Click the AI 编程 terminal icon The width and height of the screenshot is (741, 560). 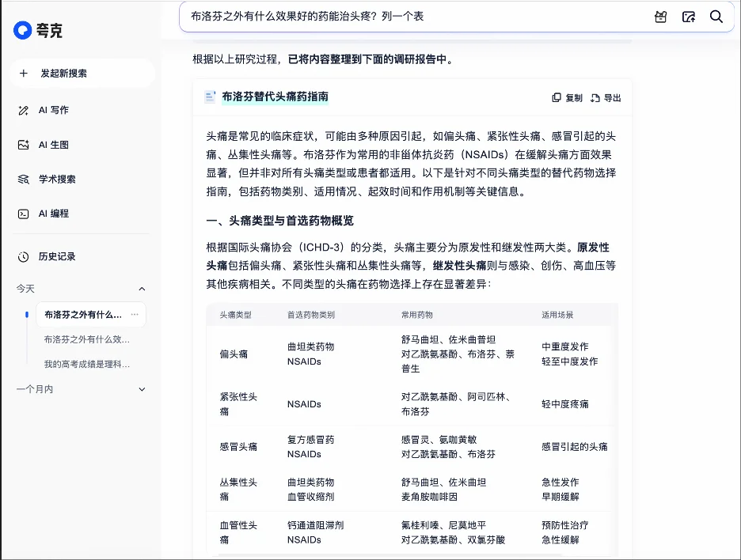[23, 214]
